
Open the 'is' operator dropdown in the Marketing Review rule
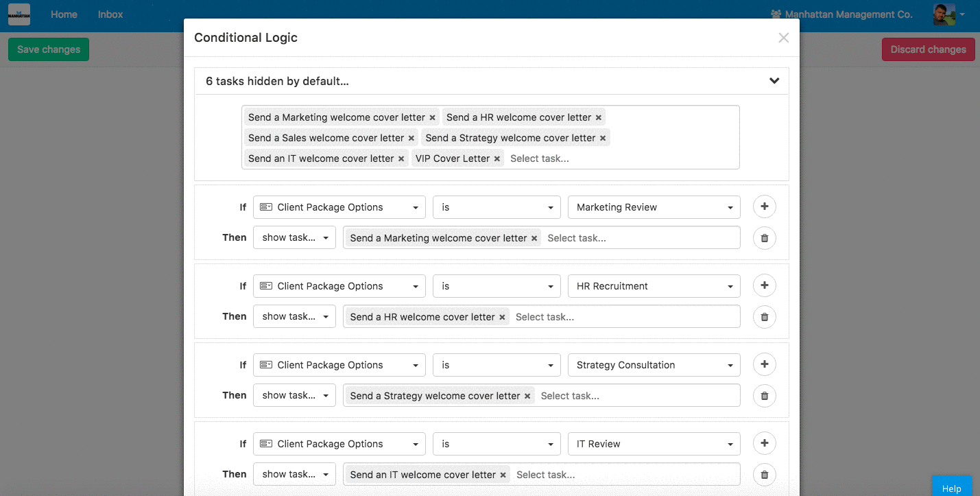[x=497, y=207]
